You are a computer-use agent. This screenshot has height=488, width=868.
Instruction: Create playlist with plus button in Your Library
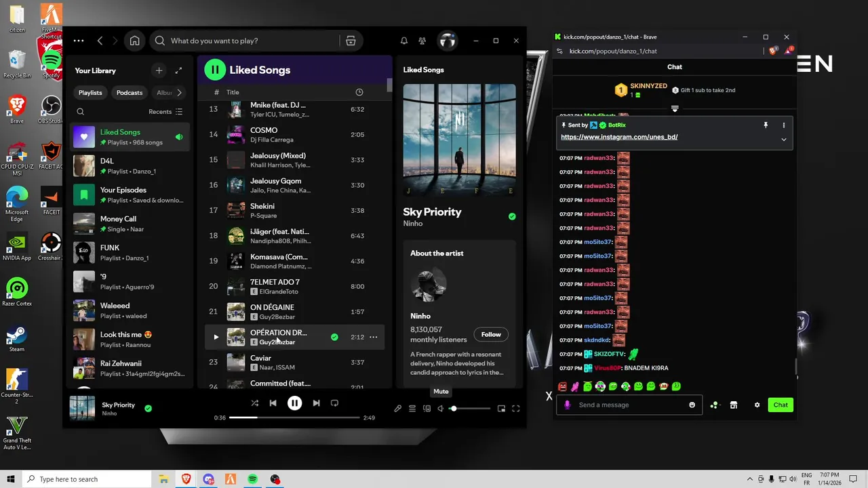159,70
